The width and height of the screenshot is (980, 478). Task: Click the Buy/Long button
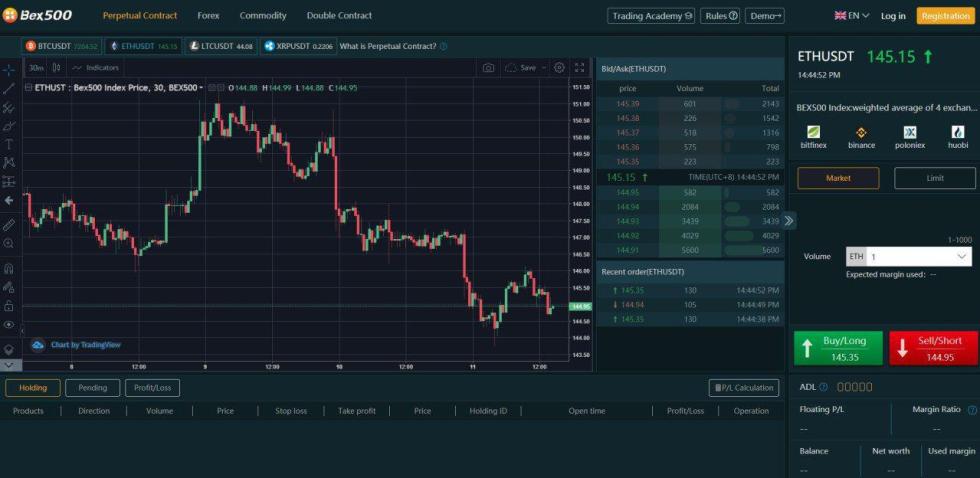(x=838, y=348)
